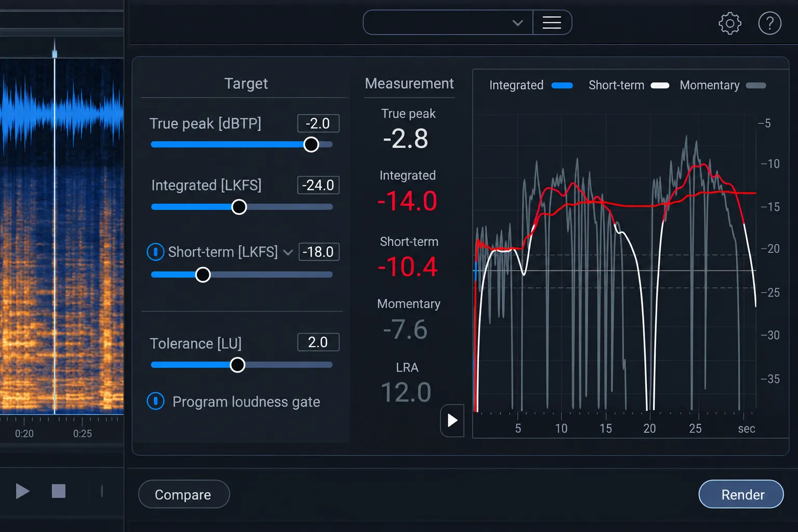Click the Program loudness gate label
Image resolution: width=798 pixels, height=532 pixels.
pos(246,402)
